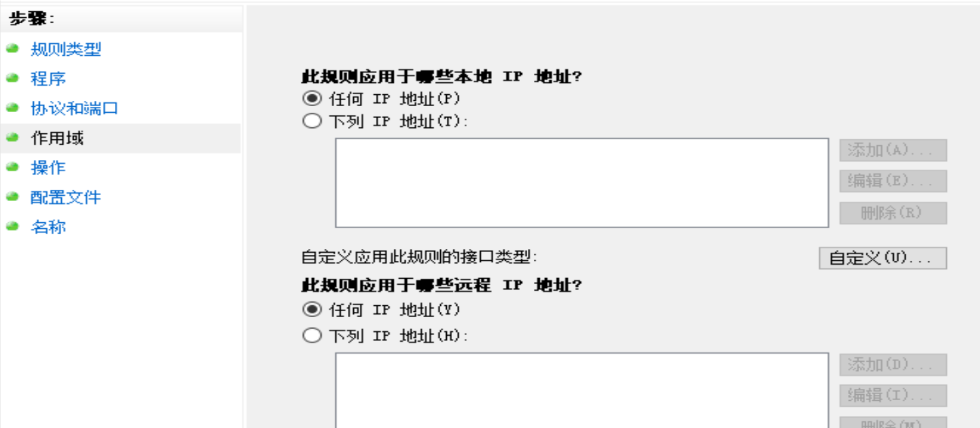Click 添加(D) for remote IP addresses
980x428 pixels.
[x=892, y=366]
